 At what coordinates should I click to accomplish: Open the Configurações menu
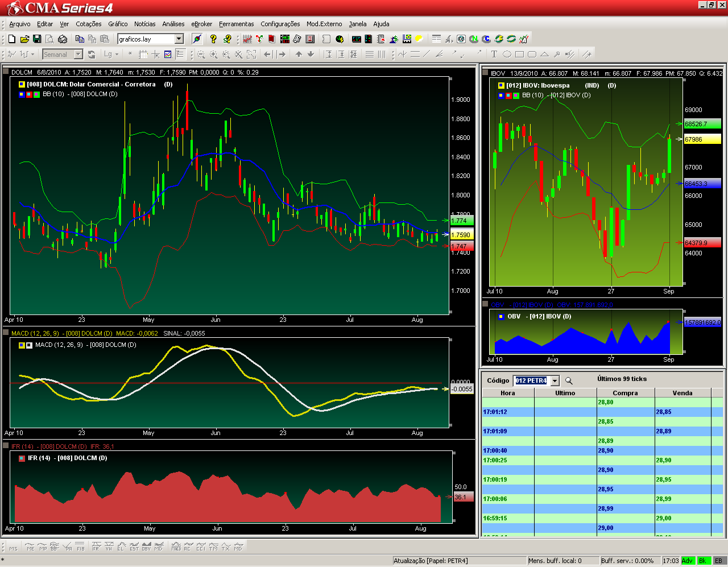[280, 24]
